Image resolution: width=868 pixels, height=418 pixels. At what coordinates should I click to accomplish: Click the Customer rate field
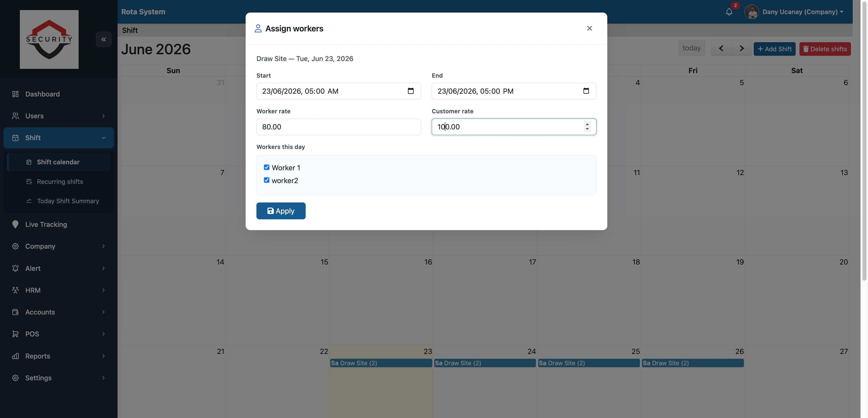point(514,127)
